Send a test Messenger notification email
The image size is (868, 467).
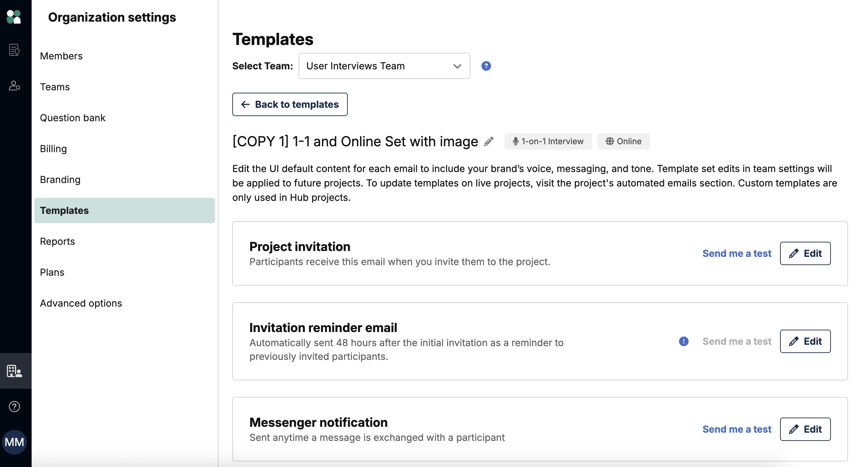[x=736, y=429]
